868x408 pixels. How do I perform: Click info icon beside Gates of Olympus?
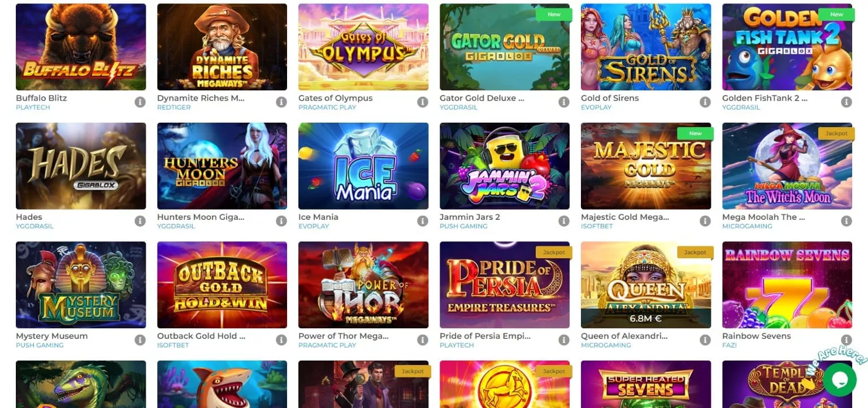click(x=423, y=102)
